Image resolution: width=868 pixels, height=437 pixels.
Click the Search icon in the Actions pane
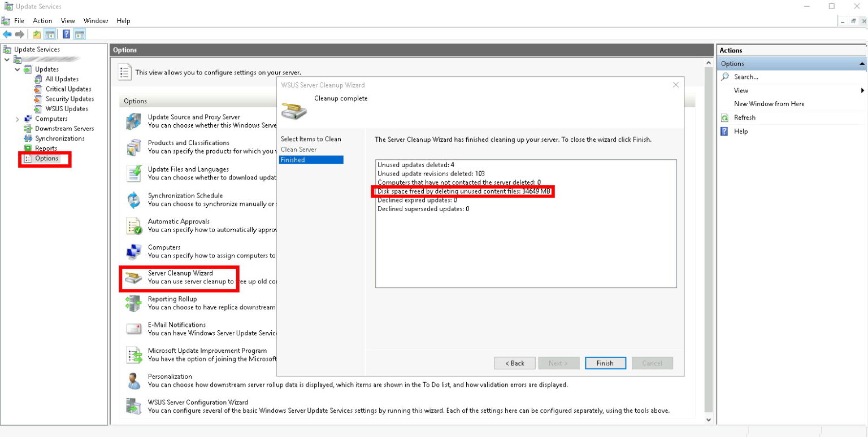[x=725, y=76]
